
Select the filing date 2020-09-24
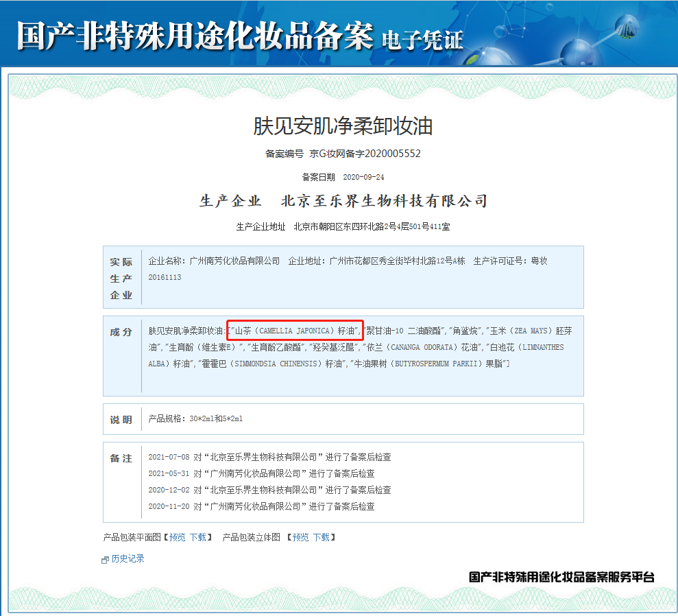coord(363,177)
